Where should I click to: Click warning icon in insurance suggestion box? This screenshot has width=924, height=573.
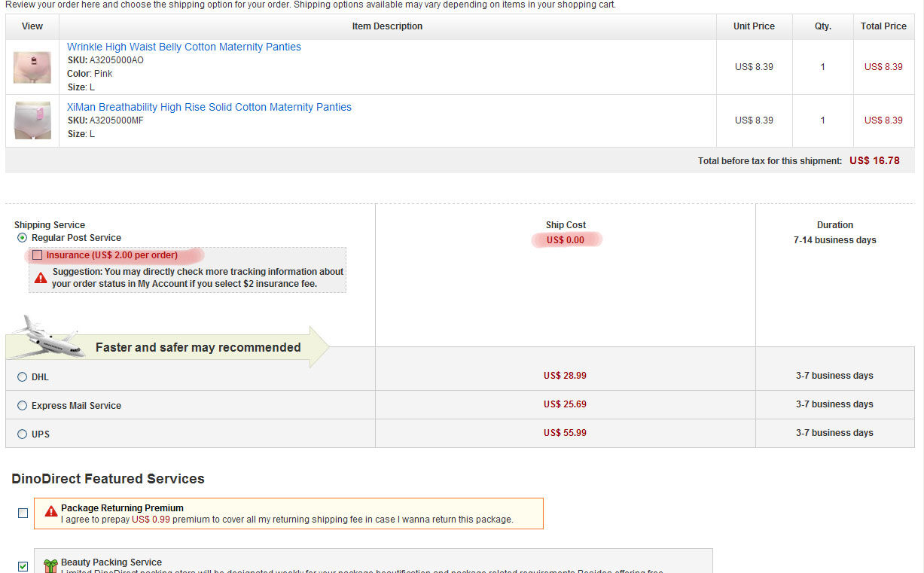pyautogui.click(x=41, y=278)
